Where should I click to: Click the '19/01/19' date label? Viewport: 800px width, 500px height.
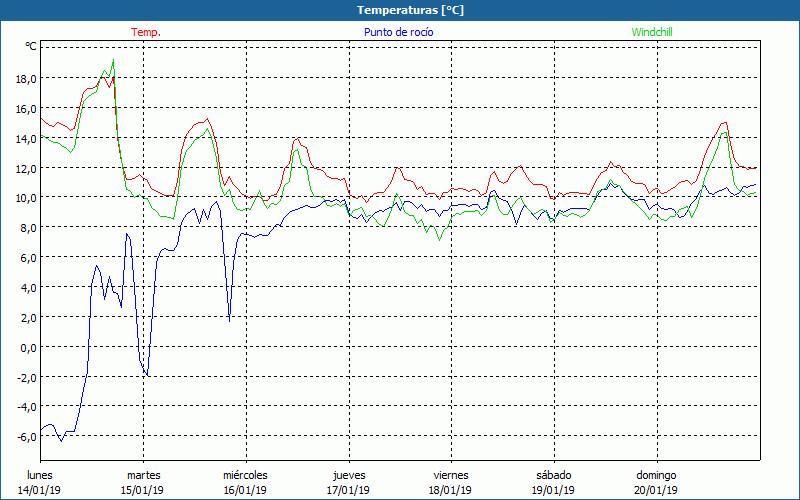(553, 490)
